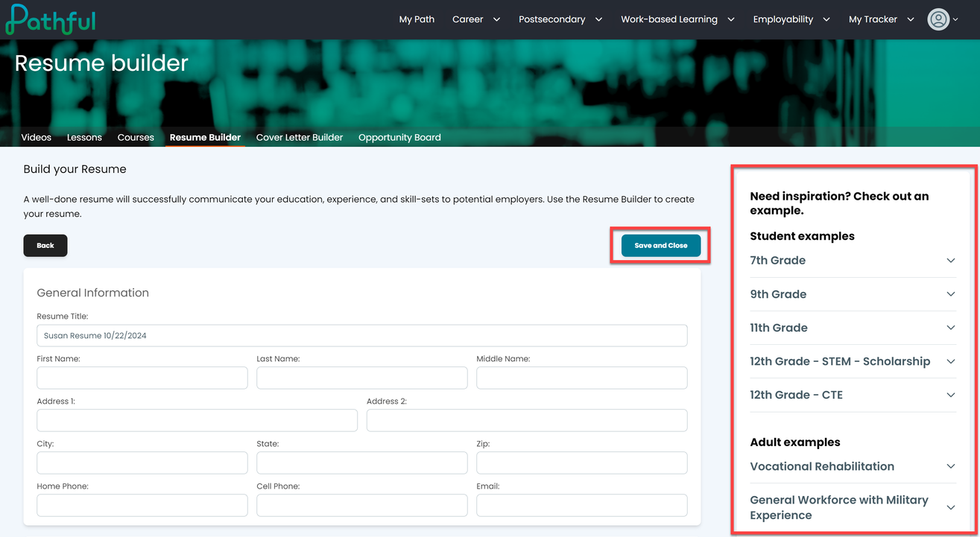The width and height of the screenshot is (980, 537).
Task: Click the 'Student examples' heading
Action: [802, 236]
